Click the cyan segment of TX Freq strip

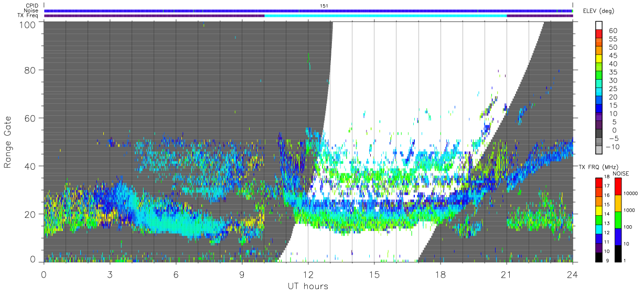click(x=385, y=16)
